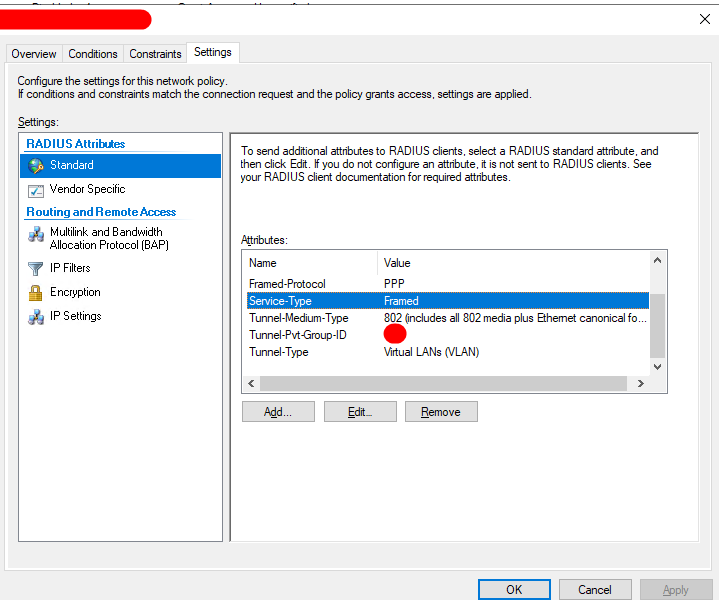
Task: Remove the selected attribute
Action: [x=441, y=412]
